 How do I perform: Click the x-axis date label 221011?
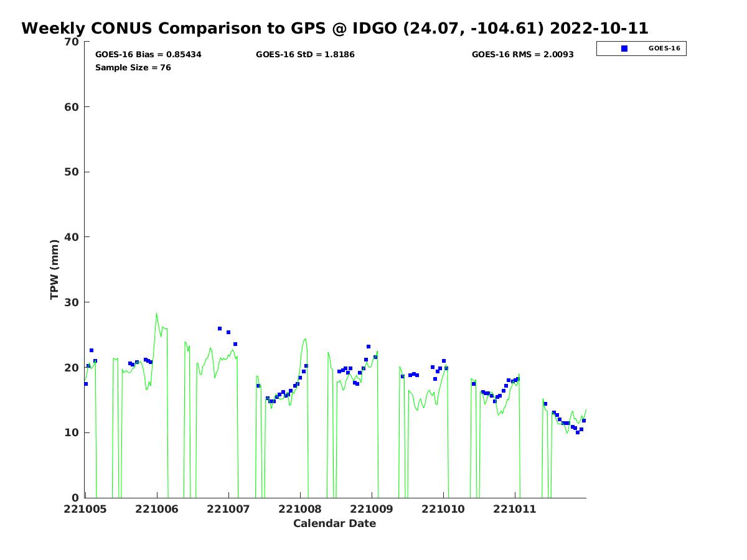coord(515,509)
